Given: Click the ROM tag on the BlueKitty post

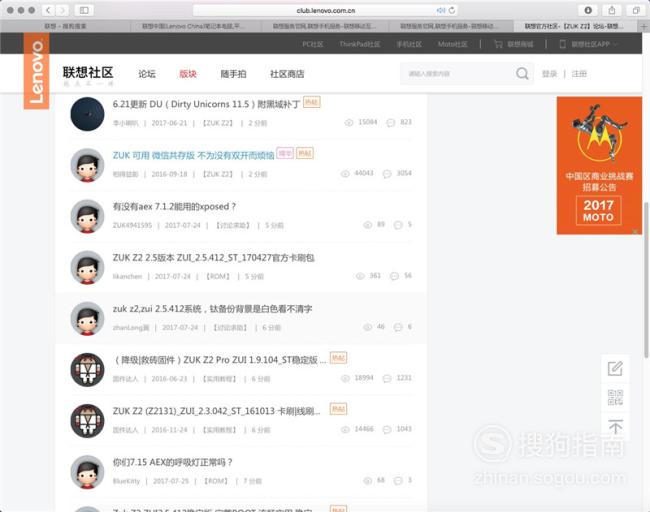Looking at the screenshot, I should pyautogui.click(x=216, y=481).
